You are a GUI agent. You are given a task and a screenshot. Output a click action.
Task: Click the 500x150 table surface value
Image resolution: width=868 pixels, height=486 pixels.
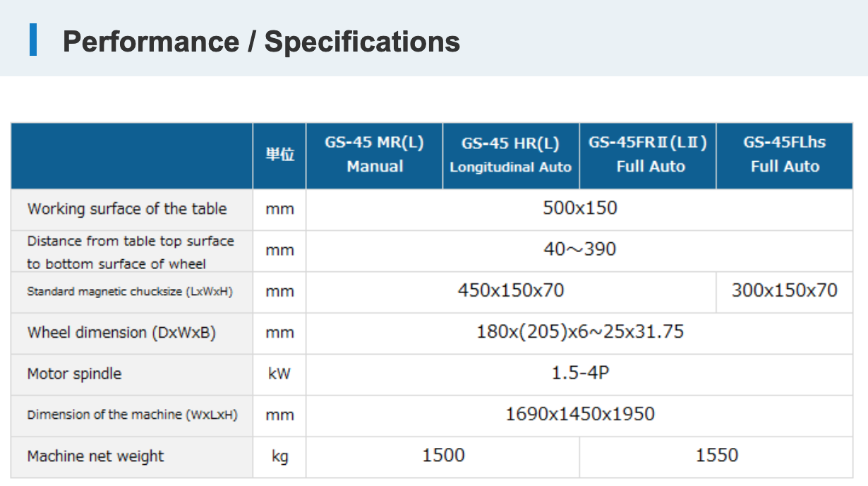(x=579, y=208)
